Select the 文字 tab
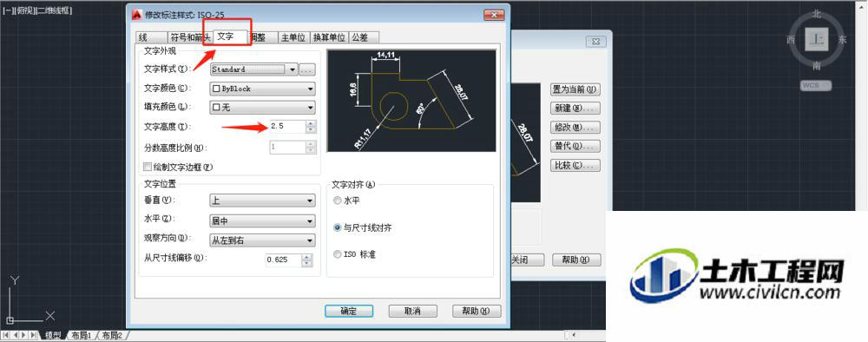868x342 pixels. click(230, 36)
